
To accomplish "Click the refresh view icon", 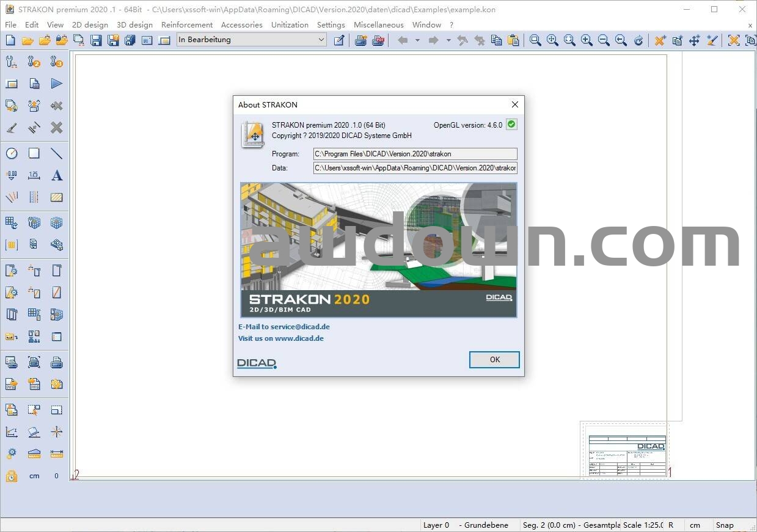I will pos(638,40).
